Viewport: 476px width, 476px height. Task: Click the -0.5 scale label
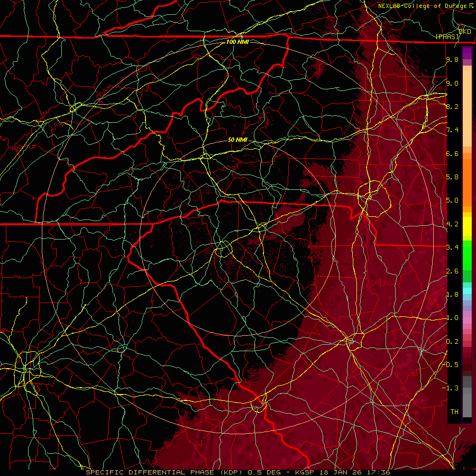pyautogui.click(x=451, y=364)
